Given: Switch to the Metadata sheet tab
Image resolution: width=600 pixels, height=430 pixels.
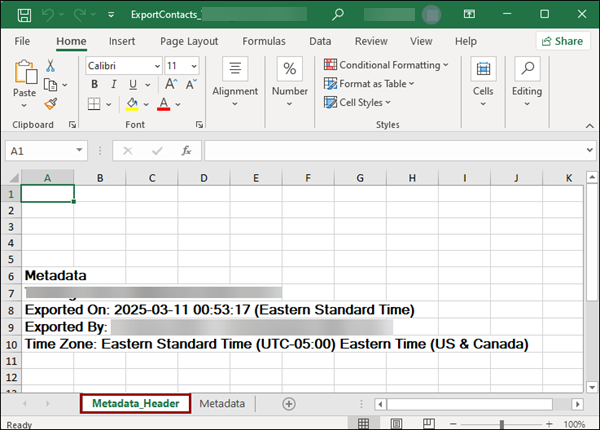Looking at the screenshot, I should [x=222, y=403].
